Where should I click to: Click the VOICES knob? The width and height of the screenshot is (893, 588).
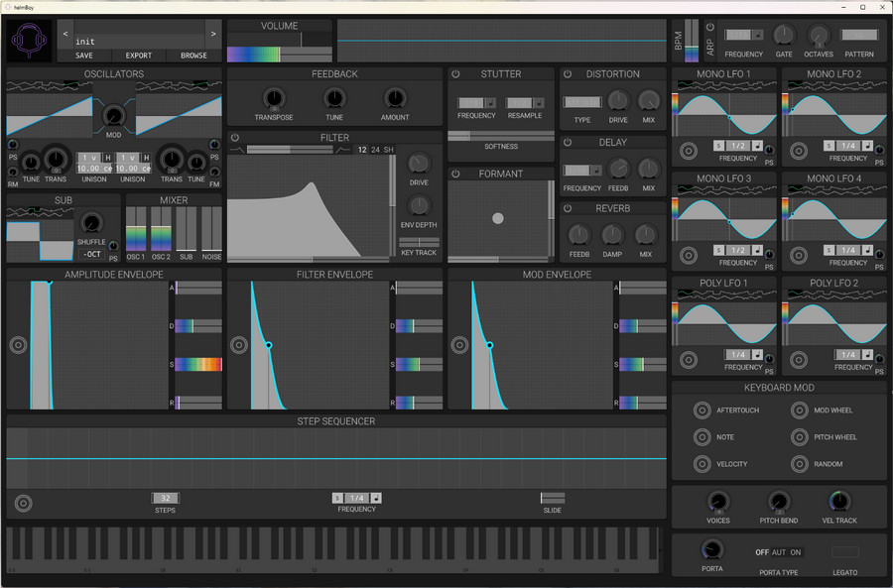click(718, 502)
